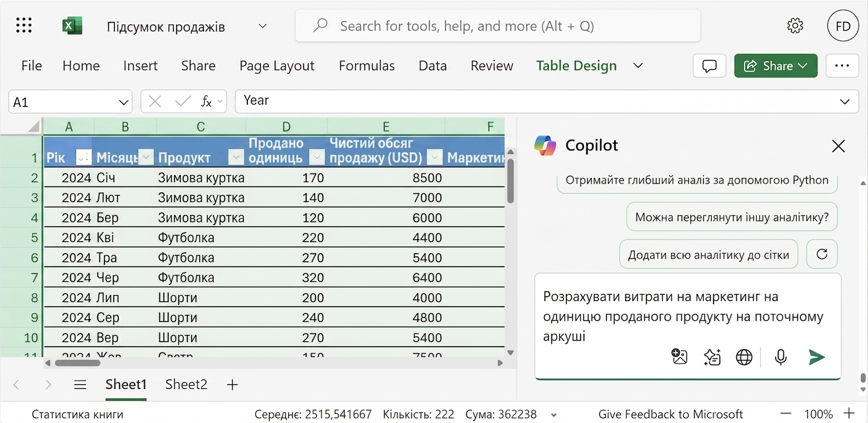Image resolution: width=868 pixels, height=423 pixels.
Task: Zoom out with minus button
Action: click(785, 414)
